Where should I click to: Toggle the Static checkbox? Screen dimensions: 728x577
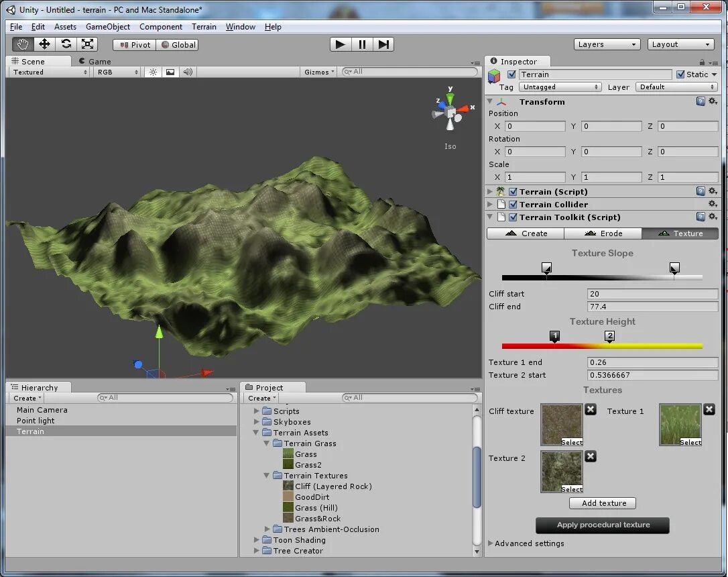(x=680, y=74)
